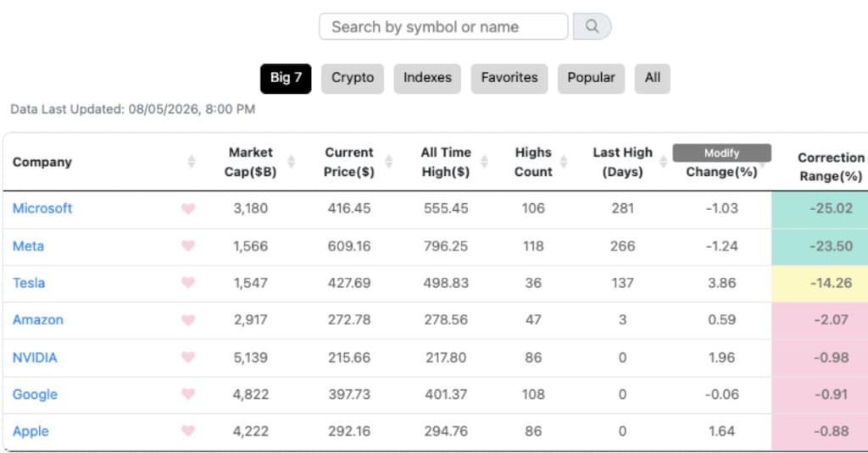
Task: Click Microsoft market cap 3,180
Action: point(250,208)
